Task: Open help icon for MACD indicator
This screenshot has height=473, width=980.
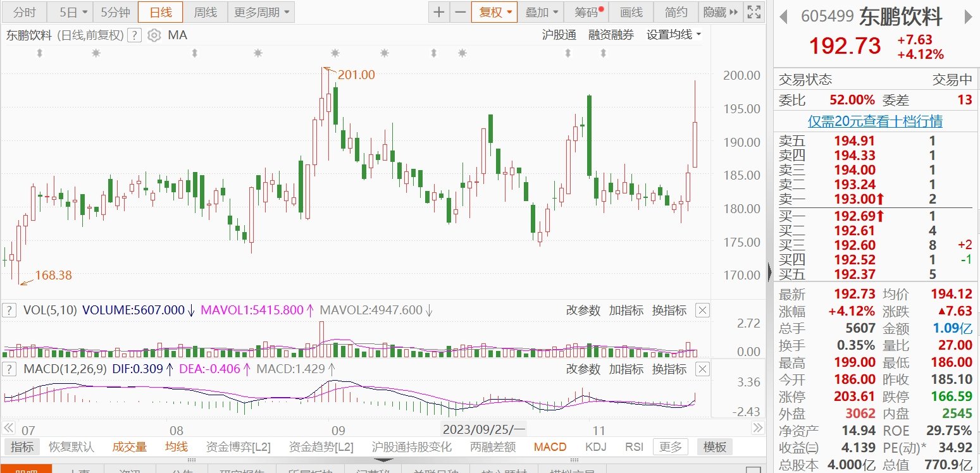Action: coord(9,369)
